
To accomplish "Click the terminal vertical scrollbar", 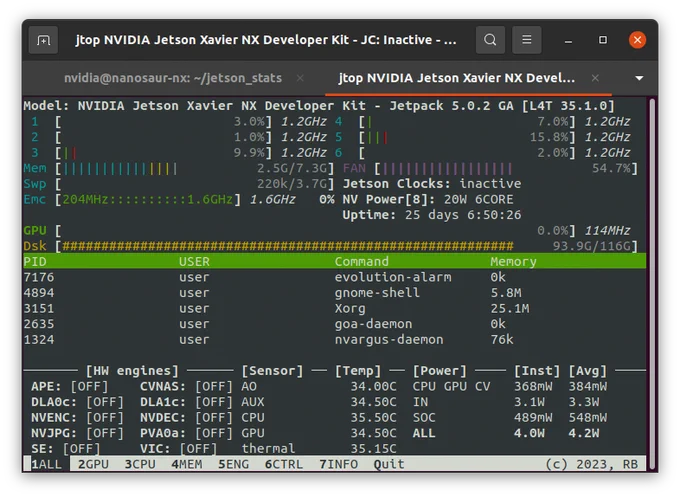I will click(x=652, y=282).
